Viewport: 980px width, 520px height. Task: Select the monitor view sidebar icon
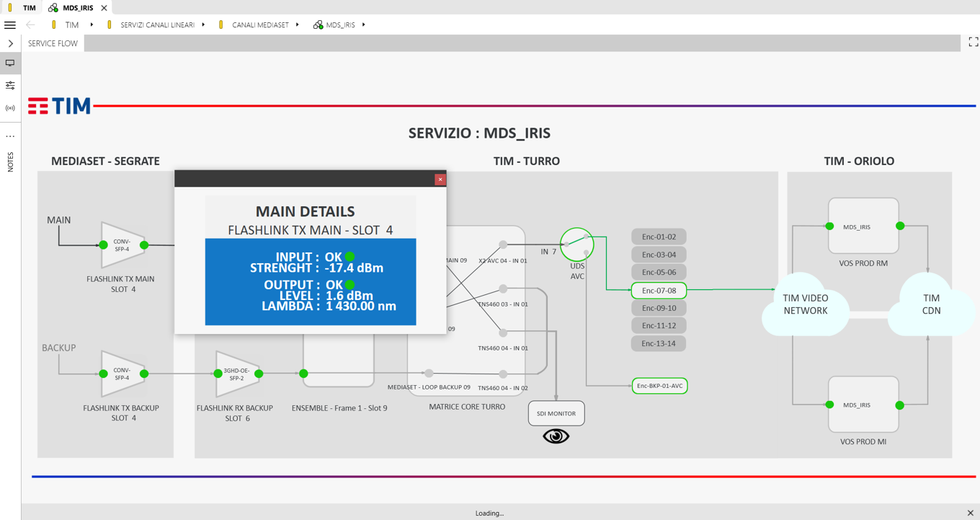point(10,63)
